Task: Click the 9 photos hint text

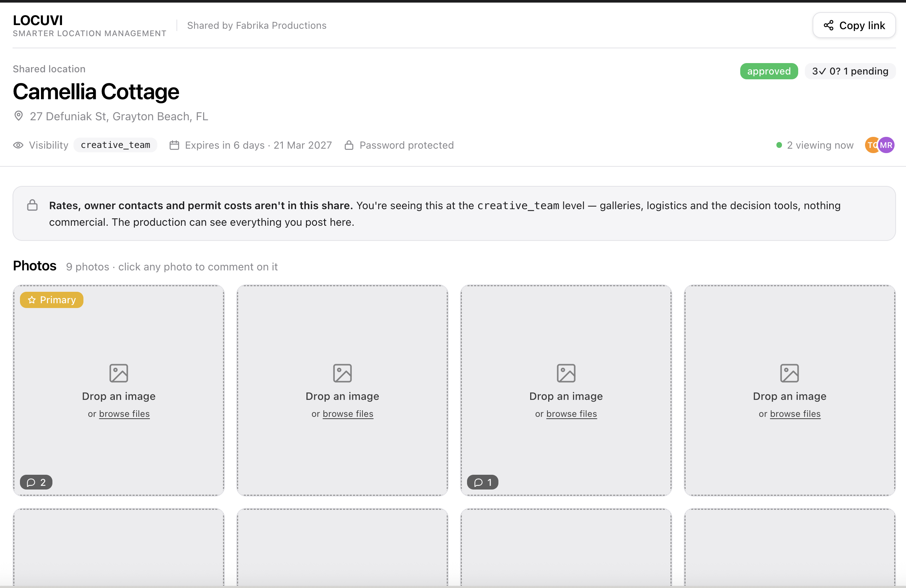Action: point(172,267)
